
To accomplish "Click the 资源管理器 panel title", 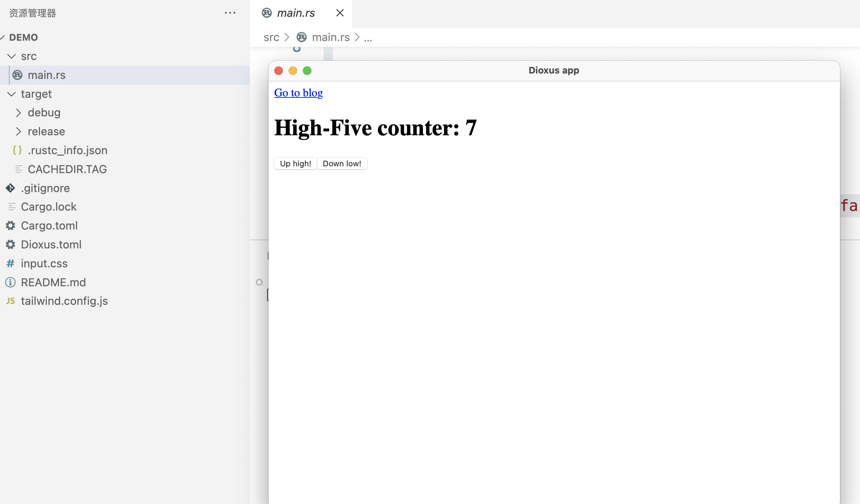I will 32,13.
